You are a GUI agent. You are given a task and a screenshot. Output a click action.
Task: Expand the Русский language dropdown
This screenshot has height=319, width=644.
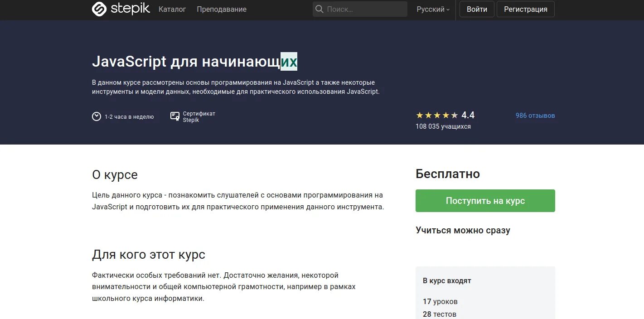[433, 9]
